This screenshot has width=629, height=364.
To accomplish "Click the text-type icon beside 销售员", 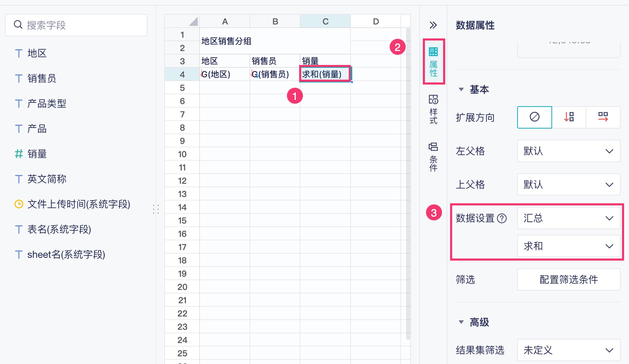I will (19, 79).
